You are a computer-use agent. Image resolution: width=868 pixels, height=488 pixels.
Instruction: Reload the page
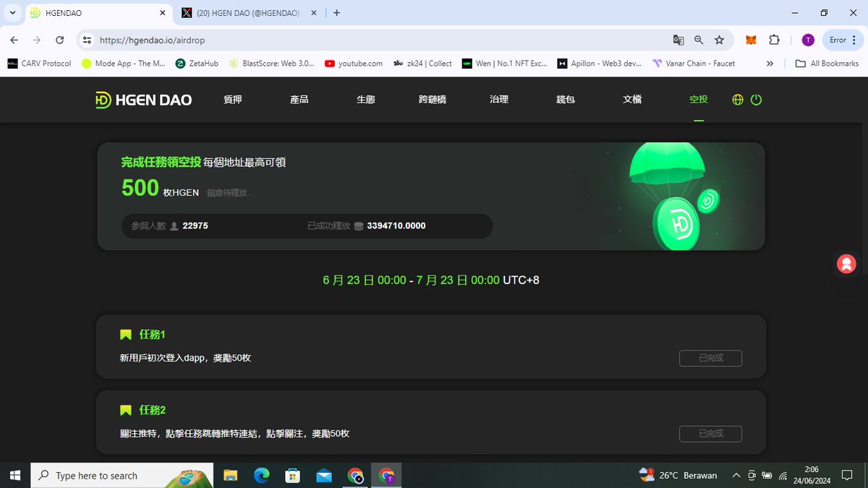coord(59,40)
